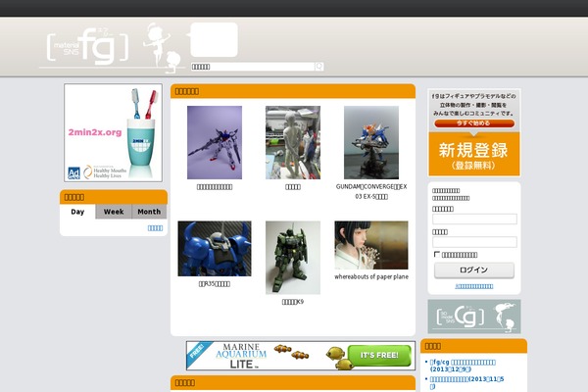Click the title ending in K9
Image resolution: width=588 pixels, height=392 pixels.
click(293, 302)
